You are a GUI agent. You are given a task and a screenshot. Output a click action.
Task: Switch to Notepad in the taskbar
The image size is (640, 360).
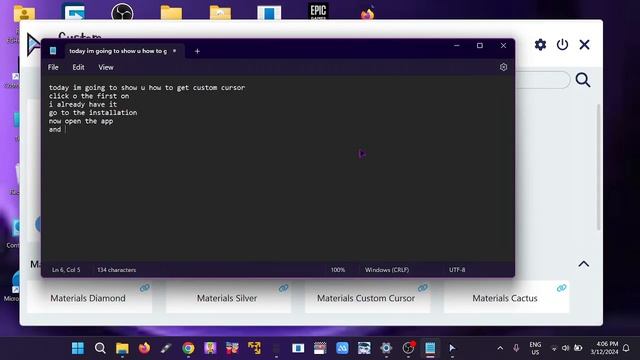click(x=430, y=348)
